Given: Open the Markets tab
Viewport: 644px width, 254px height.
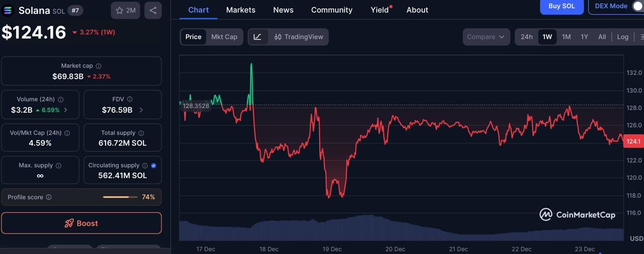Looking at the screenshot, I should pos(240,10).
